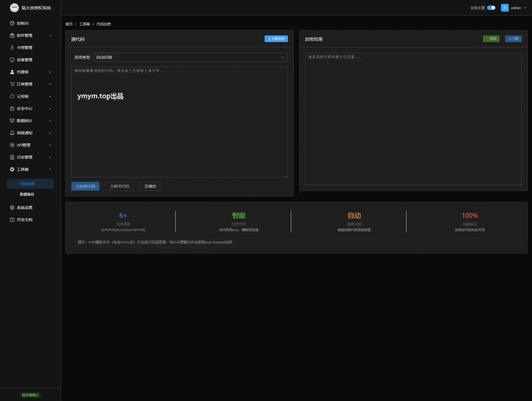This screenshot has width=532, height=401.
Task: Click the 代理商 user icon
Action: pos(12,72)
